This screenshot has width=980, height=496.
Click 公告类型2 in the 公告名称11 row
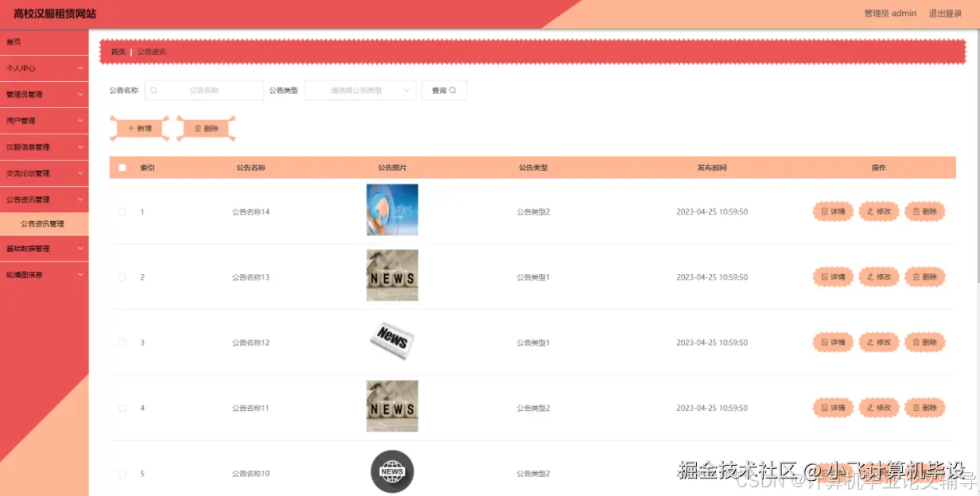(533, 408)
